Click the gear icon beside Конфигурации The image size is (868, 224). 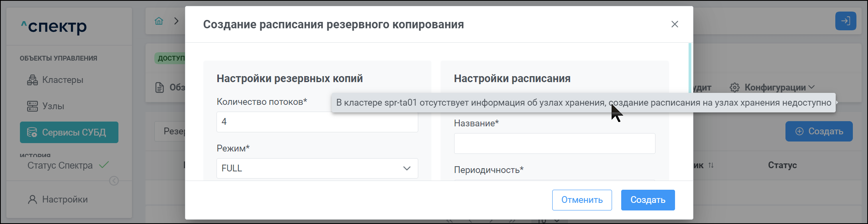[x=734, y=88]
